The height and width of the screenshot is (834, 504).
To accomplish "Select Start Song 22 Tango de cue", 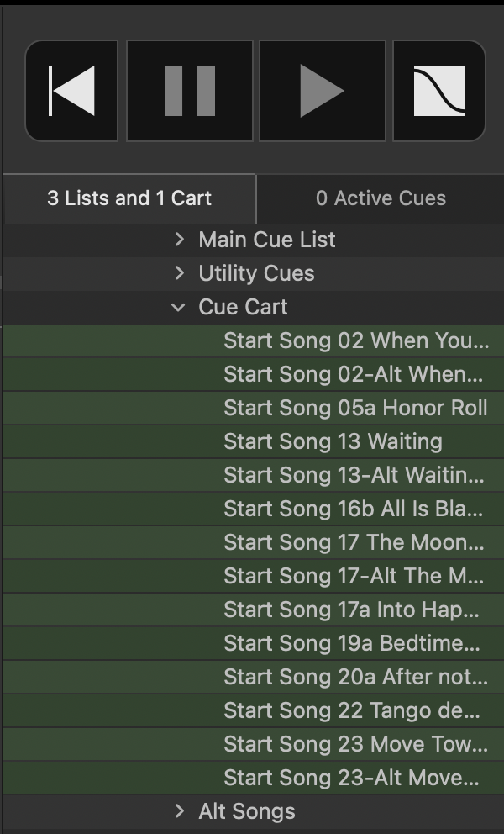I will click(x=254, y=710).
